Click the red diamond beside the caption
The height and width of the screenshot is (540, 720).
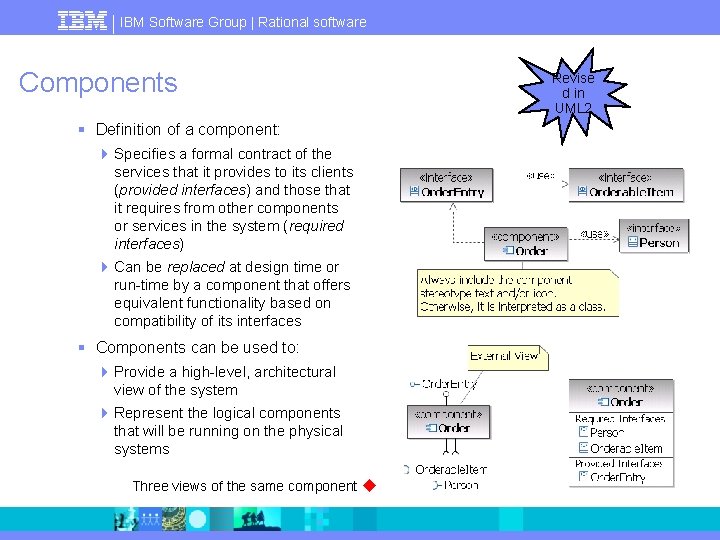[x=369, y=485]
